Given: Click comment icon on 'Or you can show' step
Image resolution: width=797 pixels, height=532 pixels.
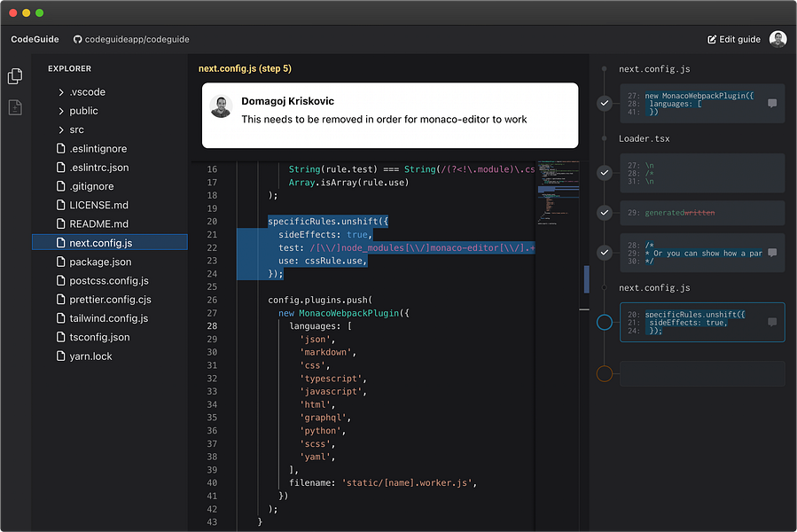Looking at the screenshot, I should coord(772,253).
